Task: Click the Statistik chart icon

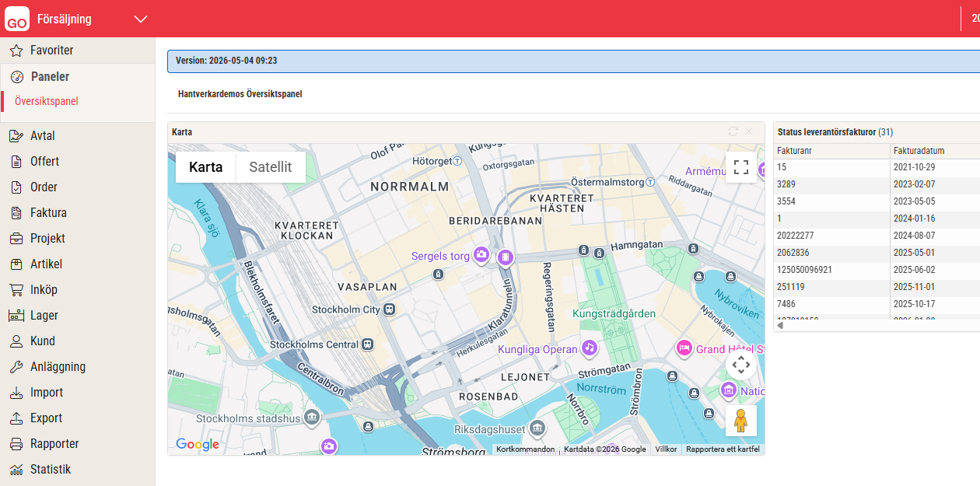Action: pyautogui.click(x=16, y=470)
